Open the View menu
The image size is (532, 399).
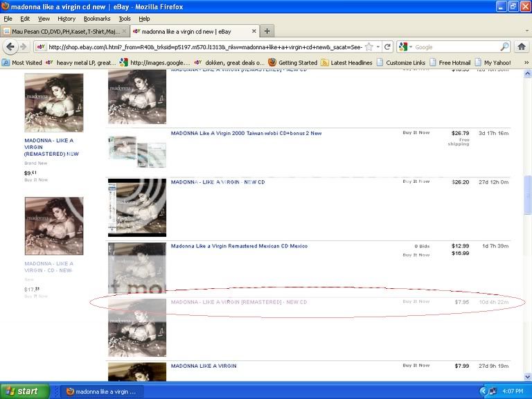point(44,19)
